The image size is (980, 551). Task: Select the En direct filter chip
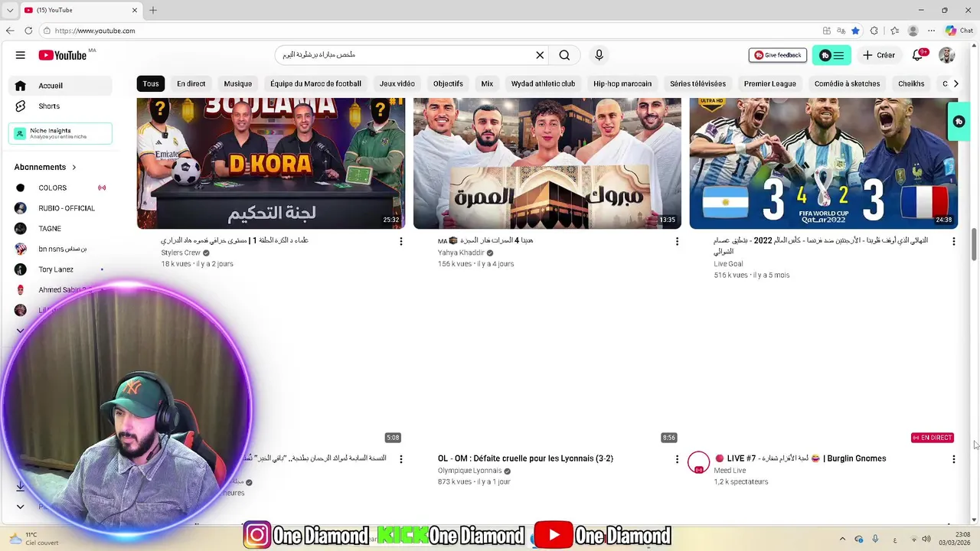[x=191, y=83]
